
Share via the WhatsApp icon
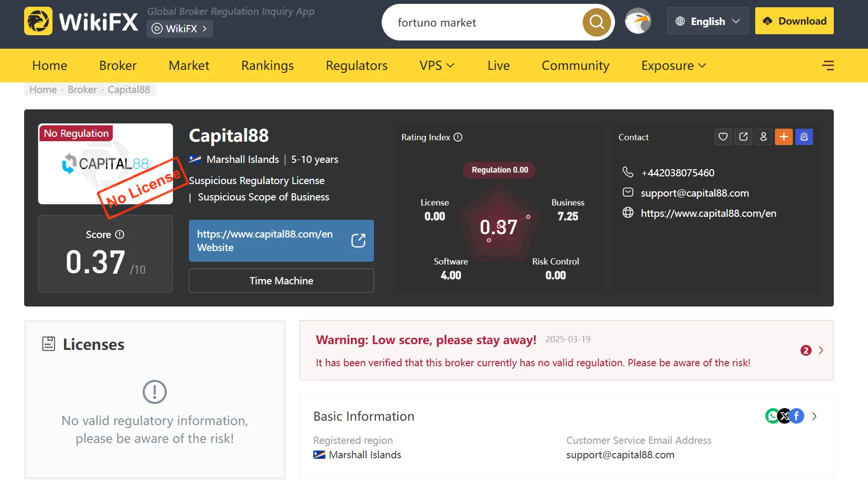click(772, 416)
